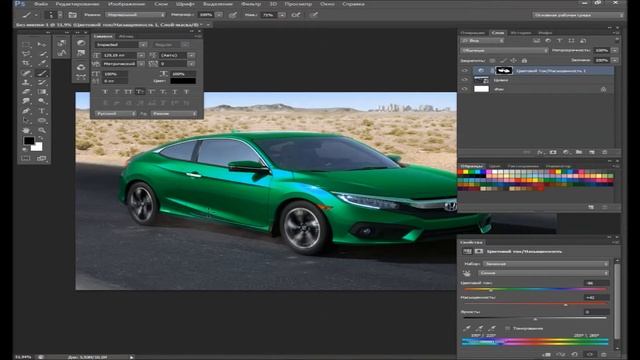Click the text color swatch in Character panel
640x360 pixels.
coord(183,81)
